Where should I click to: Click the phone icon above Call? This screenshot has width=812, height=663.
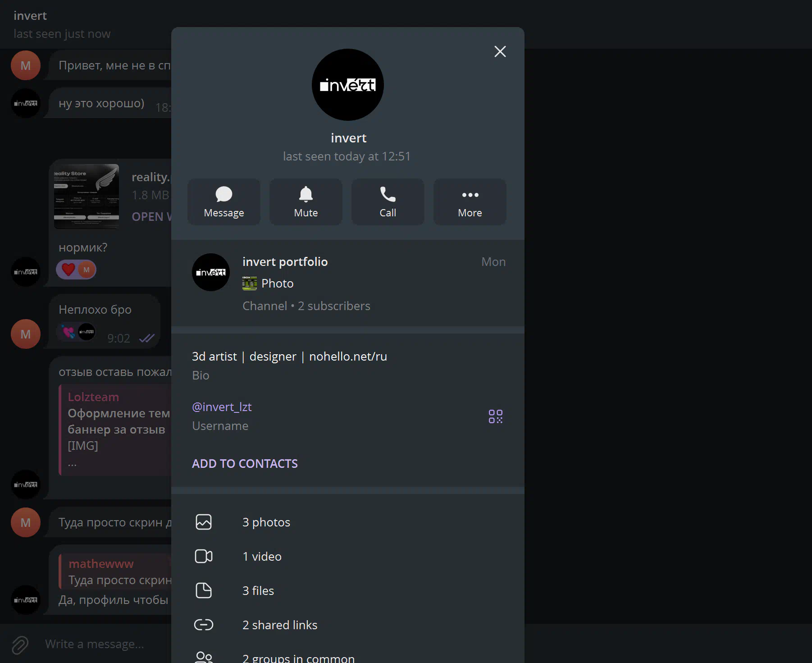click(388, 194)
